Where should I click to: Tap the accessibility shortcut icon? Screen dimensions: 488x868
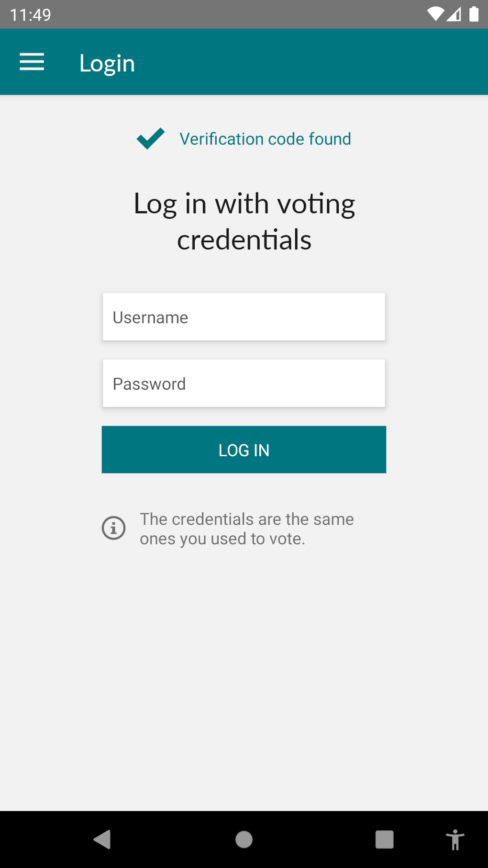(455, 839)
